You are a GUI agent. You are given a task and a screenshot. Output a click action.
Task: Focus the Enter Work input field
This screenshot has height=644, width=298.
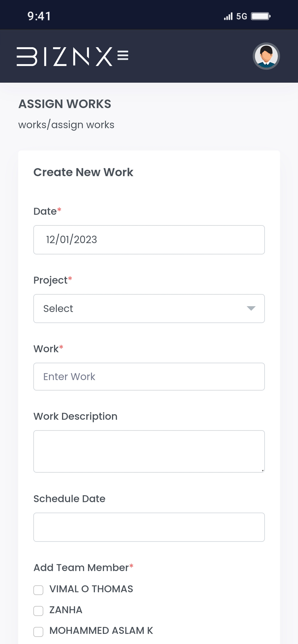149,377
